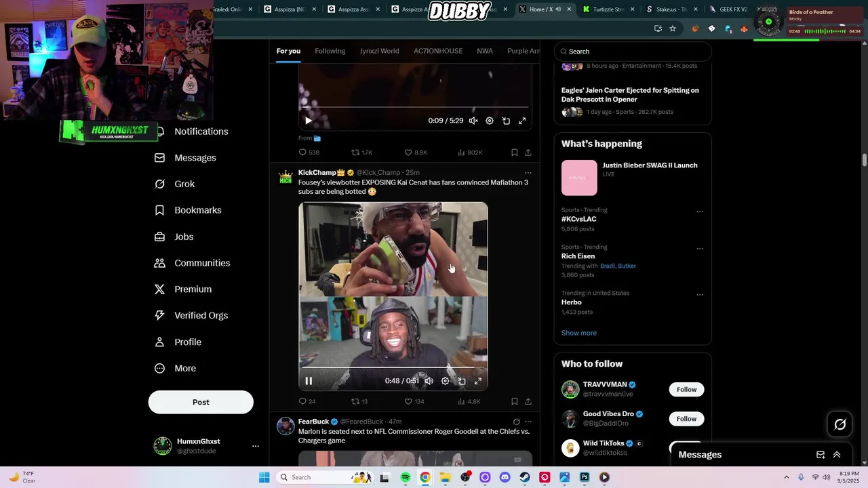Mute the KickChamp video volume
This screenshot has height=488, width=868.
429,381
